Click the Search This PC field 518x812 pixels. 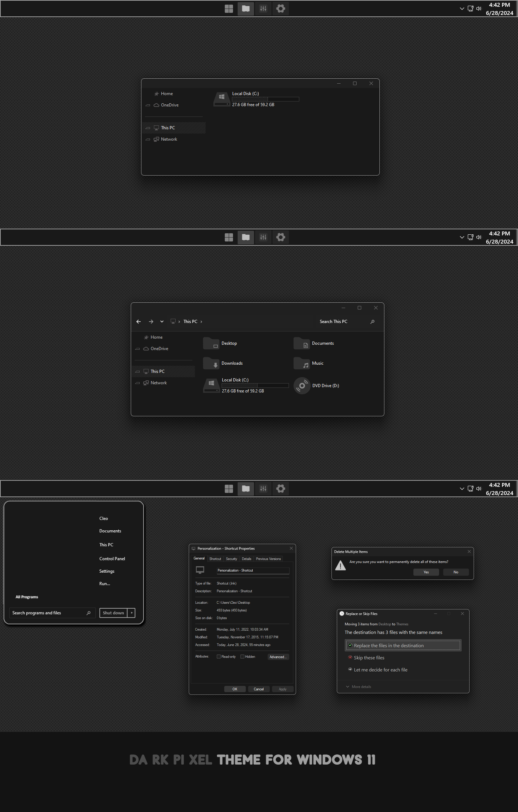coord(347,322)
